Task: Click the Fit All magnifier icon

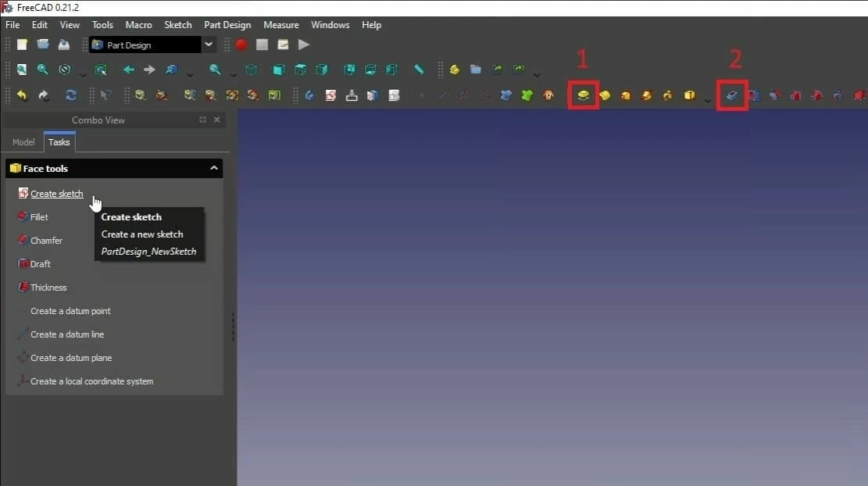Action: coord(22,70)
